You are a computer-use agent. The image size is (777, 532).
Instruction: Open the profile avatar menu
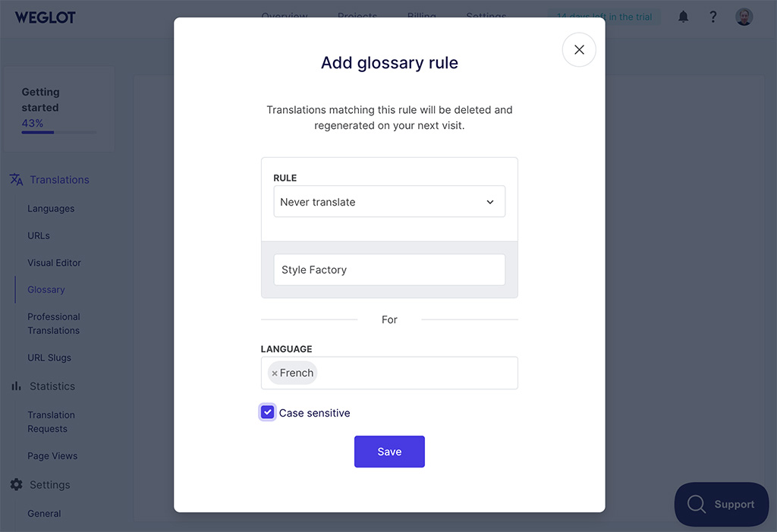coord(744,16)
